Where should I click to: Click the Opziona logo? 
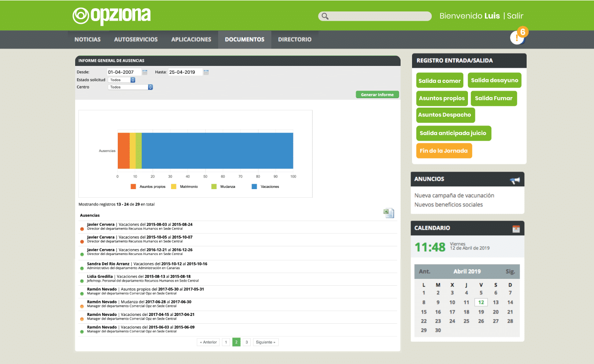(111, 16)
